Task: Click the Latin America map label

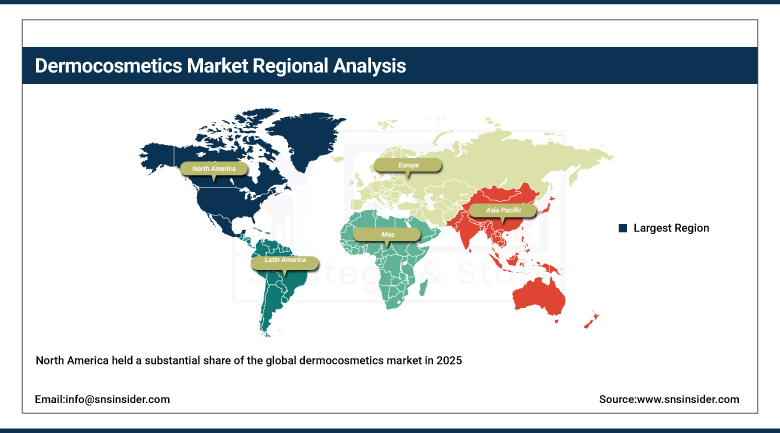Action: point(285,263)
